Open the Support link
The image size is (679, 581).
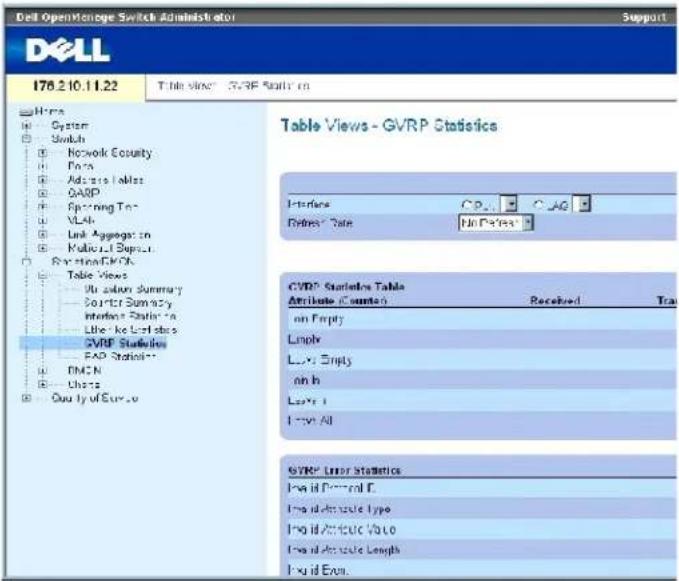point(644,17)
